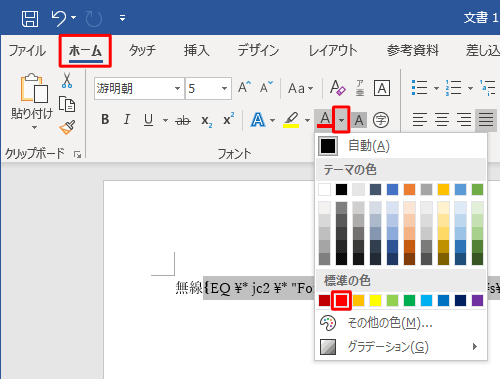This screenshot has width=500, height=379.
Task: Increase font size with enlarge A icon
Action: click(x=245, y=88)
